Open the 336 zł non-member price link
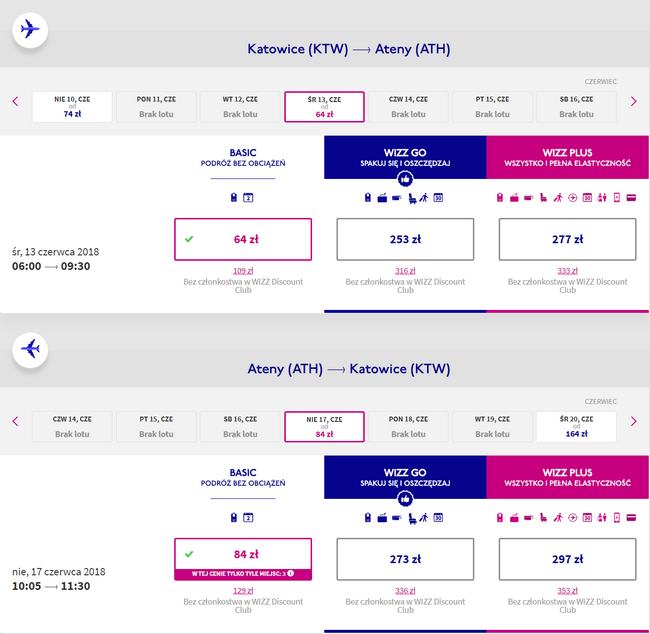Screen dimensions: 650x634 click(x=405, y=590)
